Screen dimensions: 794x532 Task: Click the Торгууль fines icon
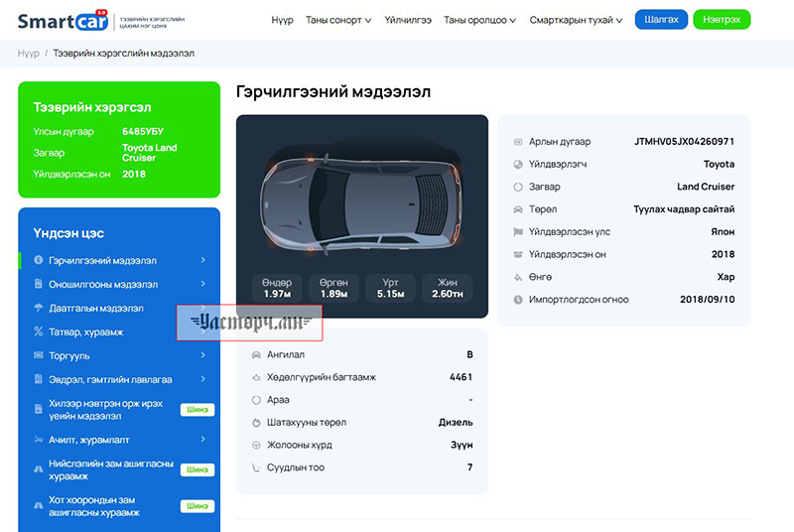(39, 355)
